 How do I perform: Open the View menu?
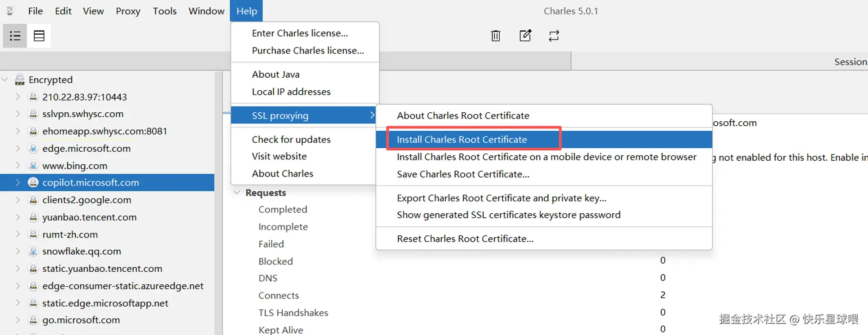click(93, 11)
